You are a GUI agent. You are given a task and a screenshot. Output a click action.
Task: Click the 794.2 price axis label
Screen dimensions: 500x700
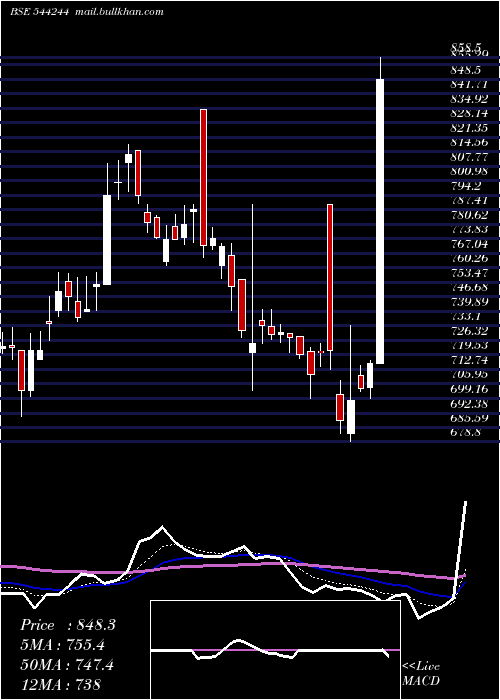(x=466, y=186)
